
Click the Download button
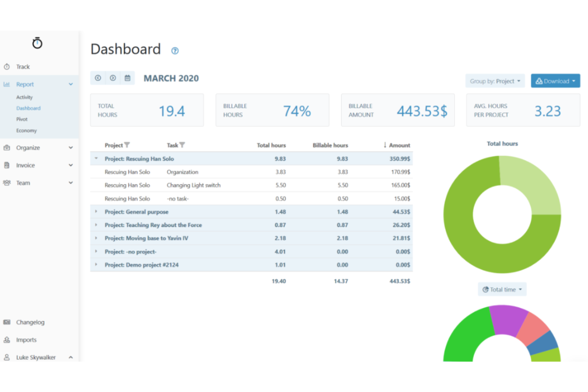click(555, 81)
